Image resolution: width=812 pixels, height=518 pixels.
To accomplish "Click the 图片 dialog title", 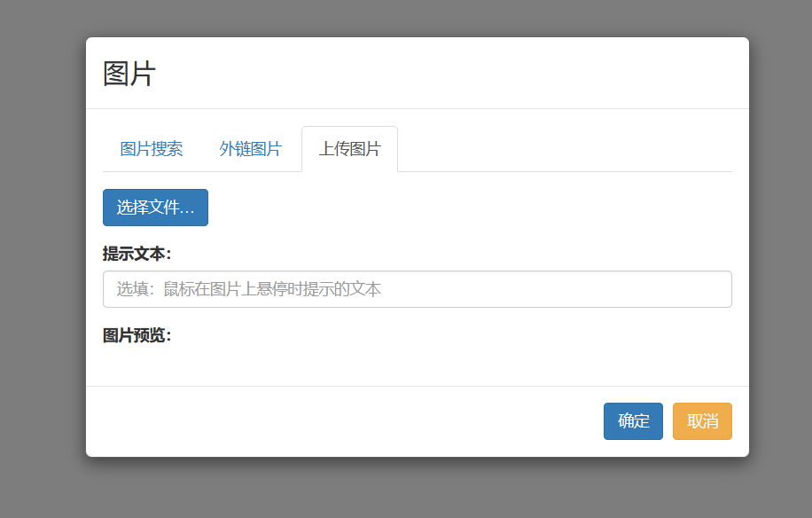I will point(129,74).
